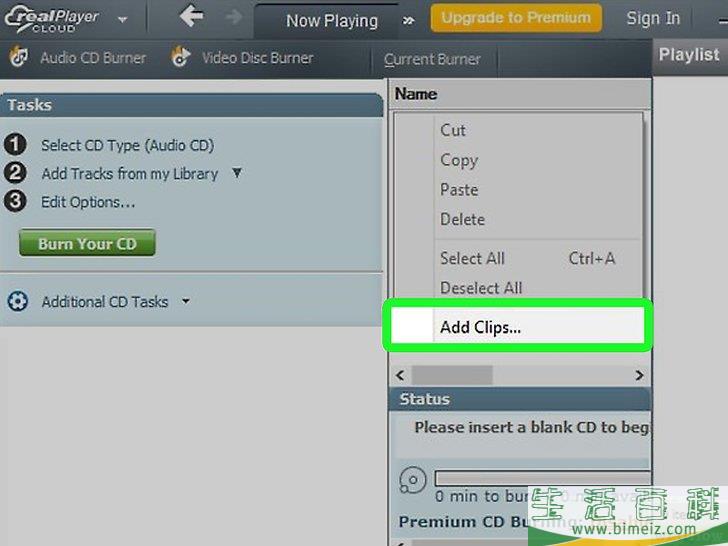728x546 pixels.
Task: Open the Current Burner menu
Action: [x=432, y=59]
